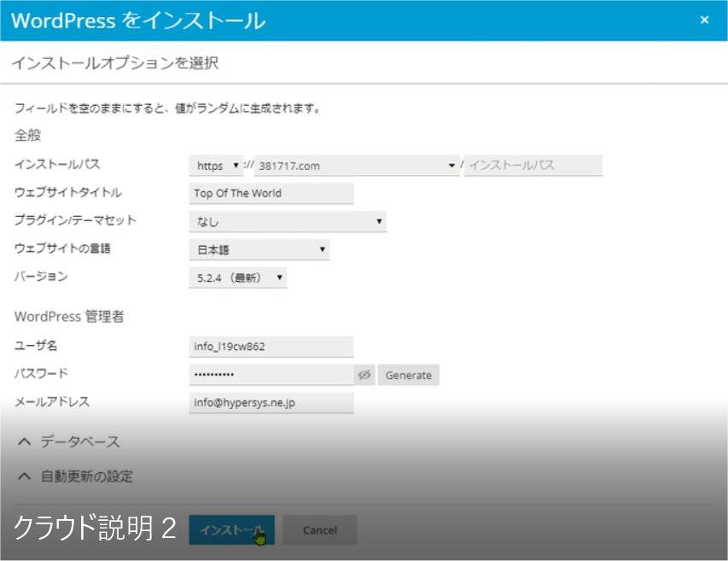Click the Generate password button
The image size is (728, 561).
pos(409,375)
